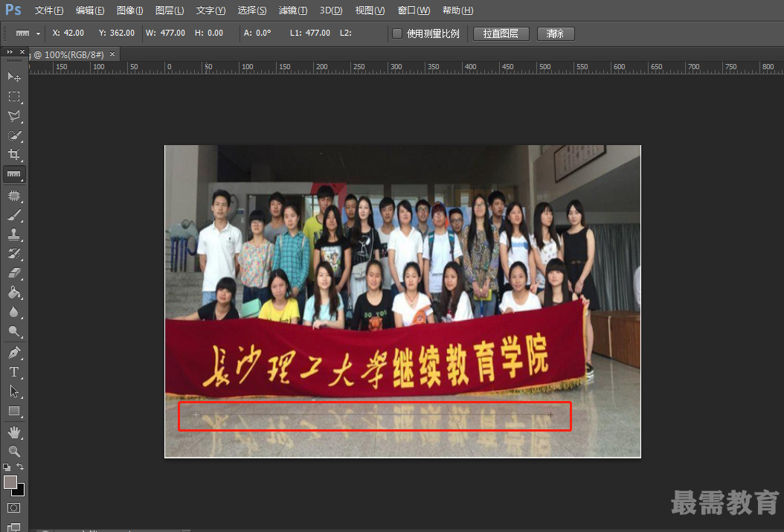Open the foreground color swatch picker
The image size is (784, 532).
pos(10,482)
